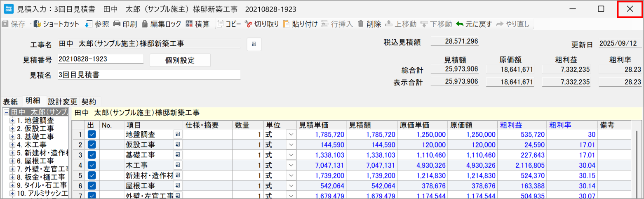
Task: Expand the 木工事 tree node
Action: tap(12, 145)
